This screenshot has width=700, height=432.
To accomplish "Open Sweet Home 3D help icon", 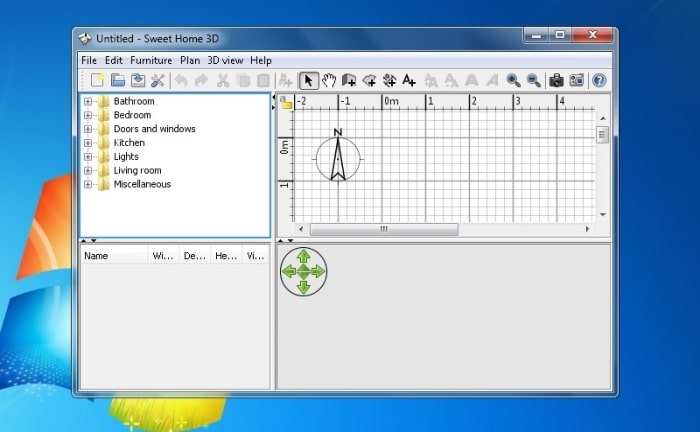I will tap(599, 80).
